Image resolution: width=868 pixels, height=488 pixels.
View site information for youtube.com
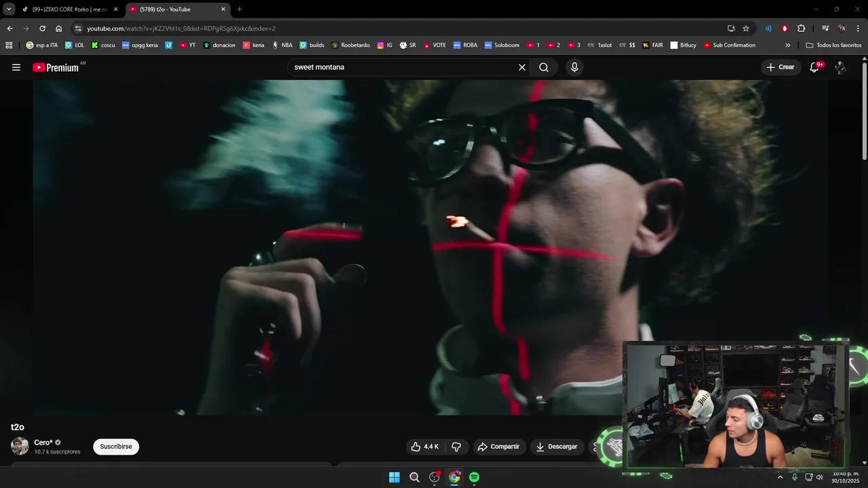pos(78,28)
